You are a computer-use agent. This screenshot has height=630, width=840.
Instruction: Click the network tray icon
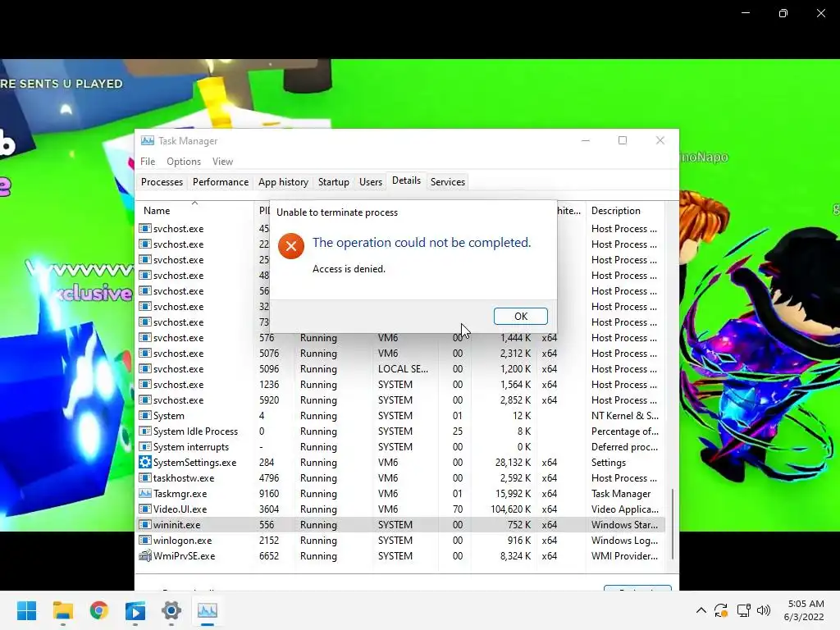pos(743,610)
